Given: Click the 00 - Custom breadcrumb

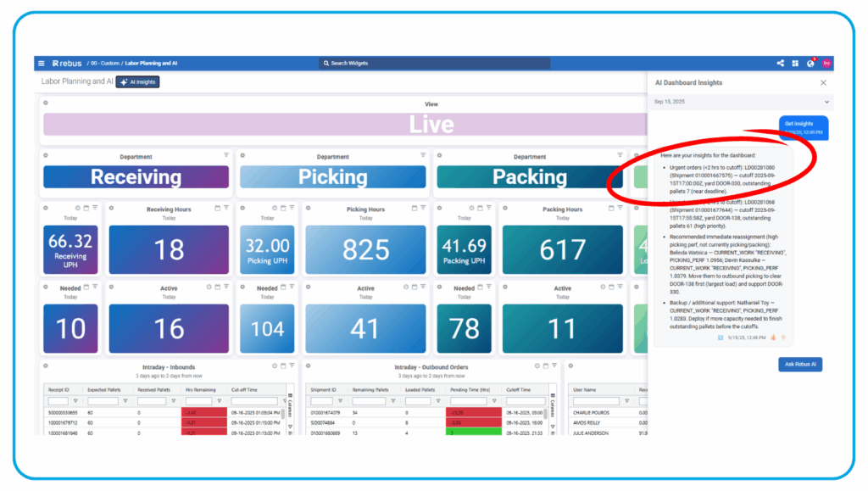Looking at the screenshot, I should click(105, 64).
